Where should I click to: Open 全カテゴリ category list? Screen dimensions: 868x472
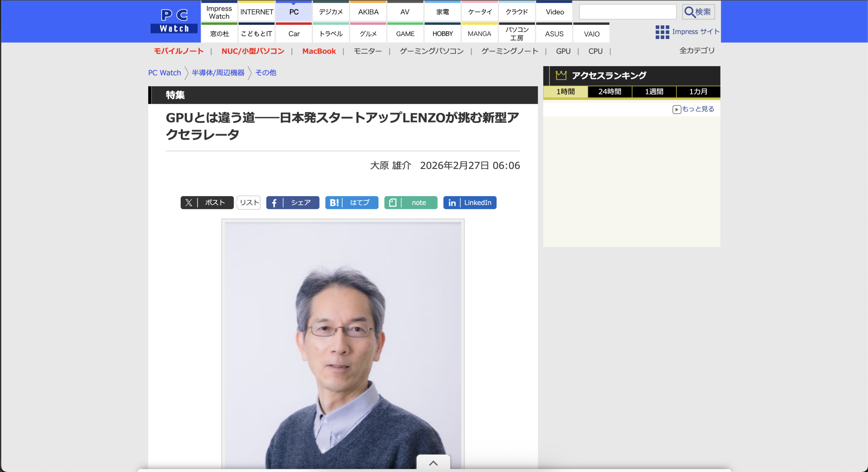(x=697, y=51)
